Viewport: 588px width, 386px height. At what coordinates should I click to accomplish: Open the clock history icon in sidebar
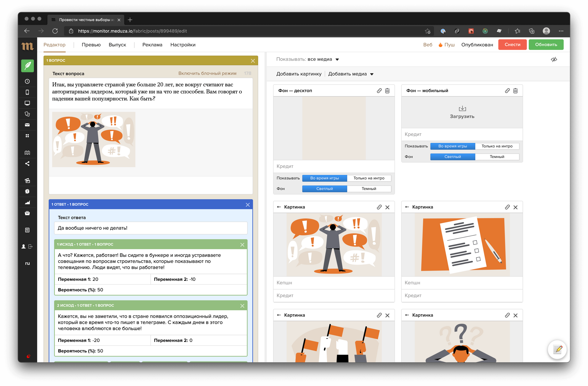28,81
